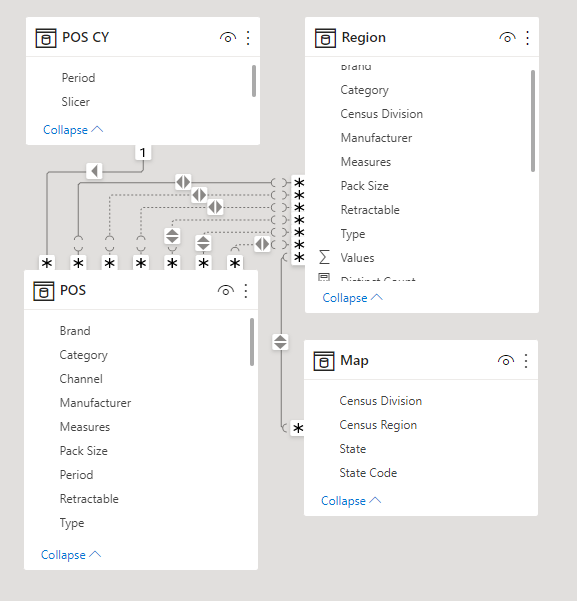Open more options for Region table

point(528,38)
